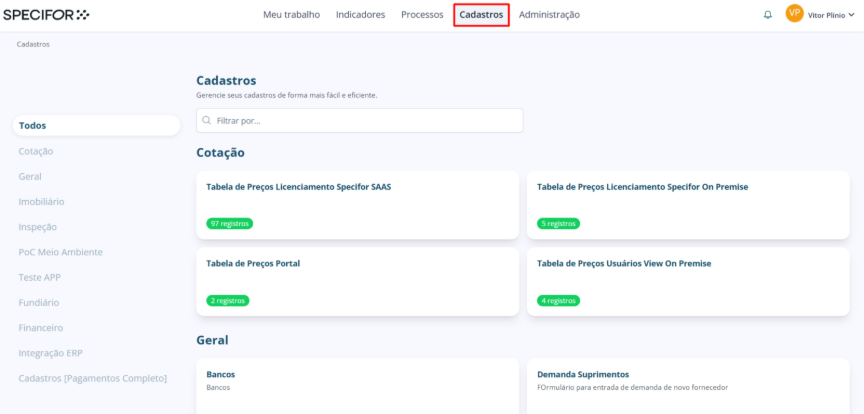
Task: Select the PoC Meio Ambiente category
Action: click(x=61, y=252)
